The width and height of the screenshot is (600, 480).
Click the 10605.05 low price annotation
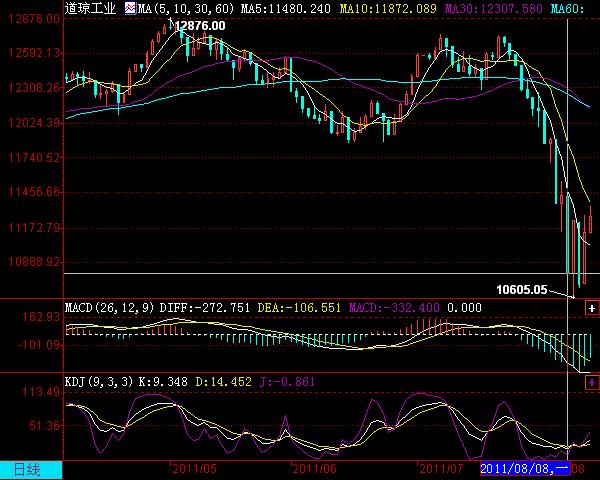(522, 289)
